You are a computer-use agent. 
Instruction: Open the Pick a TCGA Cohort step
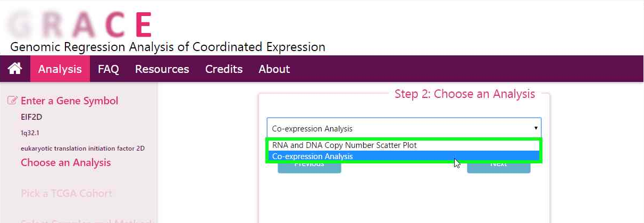click(66, 193)
